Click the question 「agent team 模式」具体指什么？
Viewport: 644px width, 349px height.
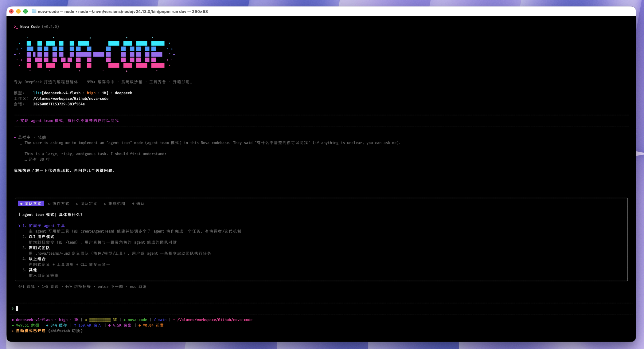coord(50,215)
